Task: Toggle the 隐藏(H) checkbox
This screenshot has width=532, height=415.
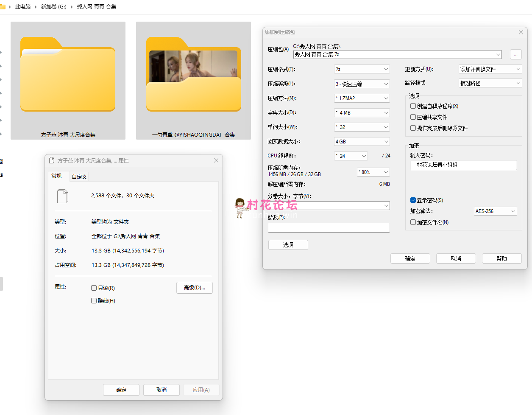Action: (94, 300)
